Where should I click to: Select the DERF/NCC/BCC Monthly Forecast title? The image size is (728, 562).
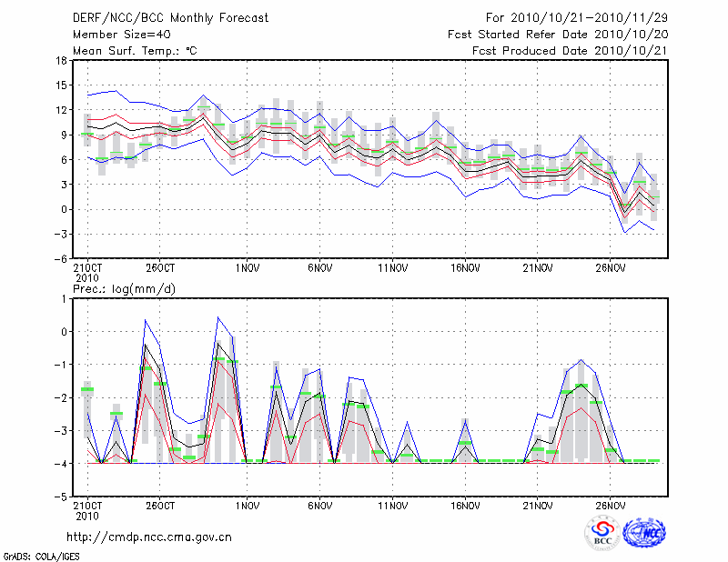[170, 18]
